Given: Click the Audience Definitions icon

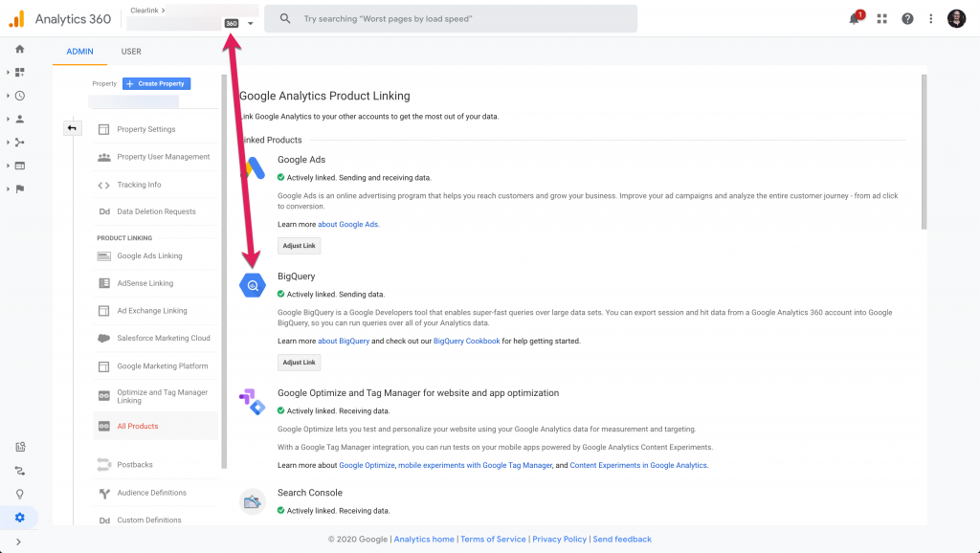Looking at the screenshot, I should (103, 493).
